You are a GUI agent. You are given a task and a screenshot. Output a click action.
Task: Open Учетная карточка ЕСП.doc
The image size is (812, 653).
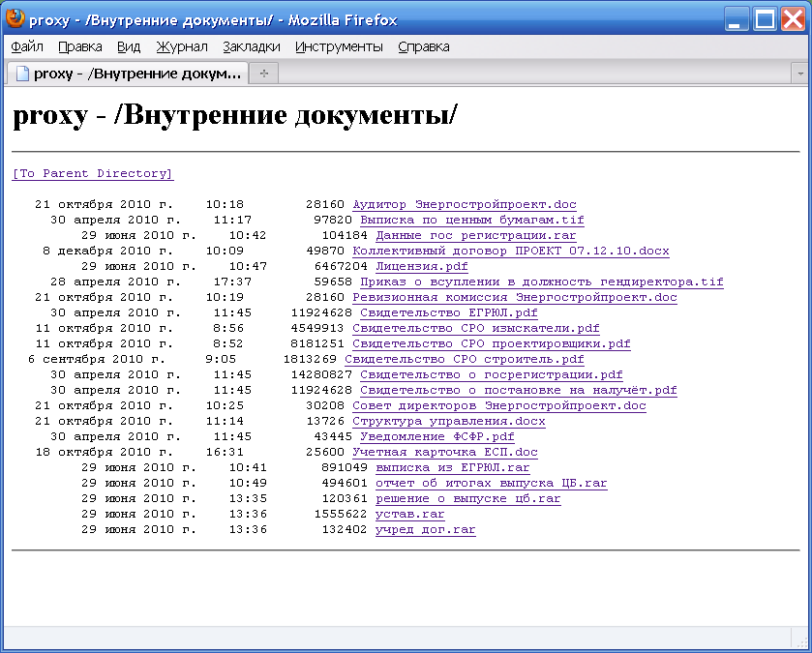(x=445, y=453)
